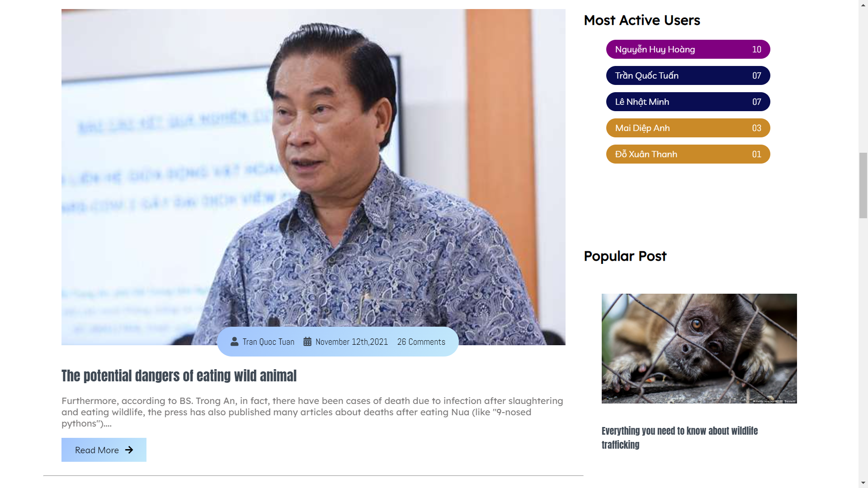Select user Đỗ Xuân Thanh

(688, 154)
